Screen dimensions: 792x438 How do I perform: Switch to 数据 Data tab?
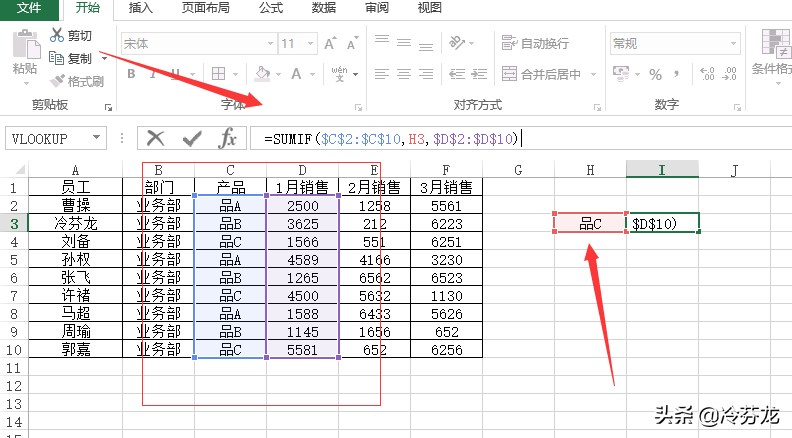click(324, 8)
